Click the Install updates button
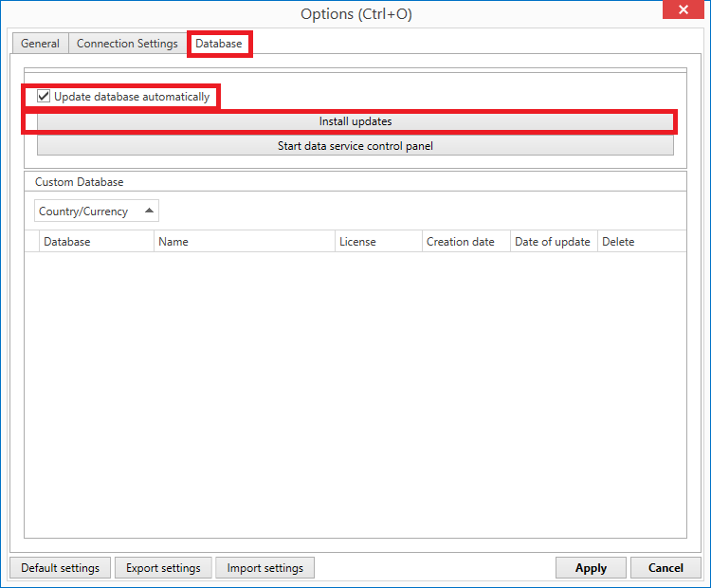 point(355,121)
